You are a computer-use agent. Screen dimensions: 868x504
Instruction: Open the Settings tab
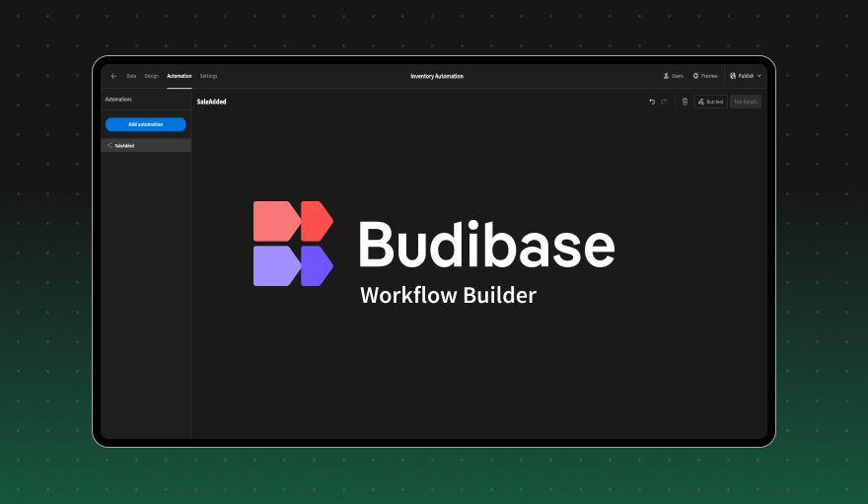[209, 76]
